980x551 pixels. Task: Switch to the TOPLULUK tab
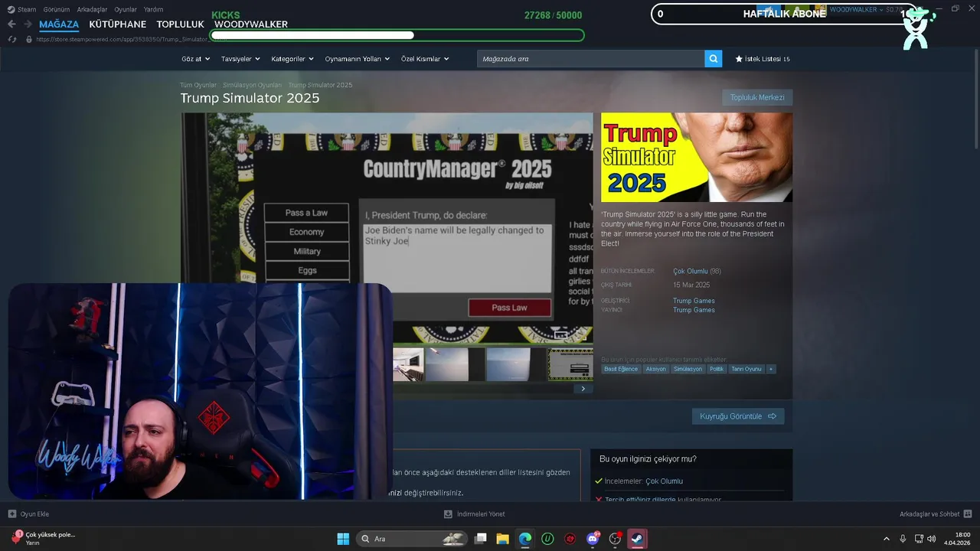(x=180, y=24)
